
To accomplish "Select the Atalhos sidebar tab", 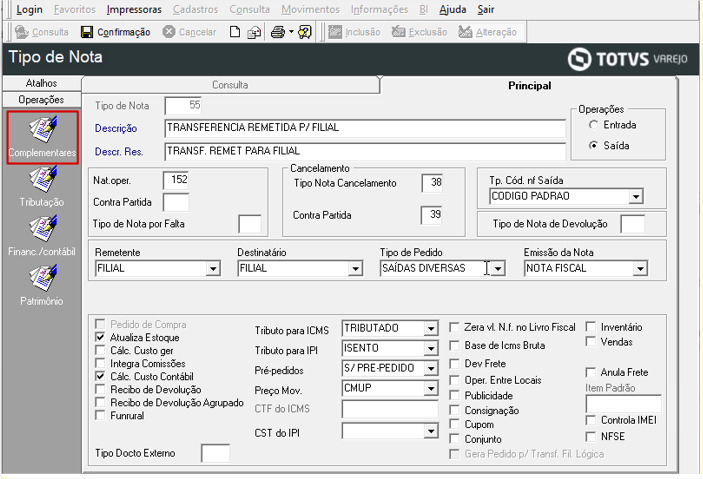I will (41, 83).
